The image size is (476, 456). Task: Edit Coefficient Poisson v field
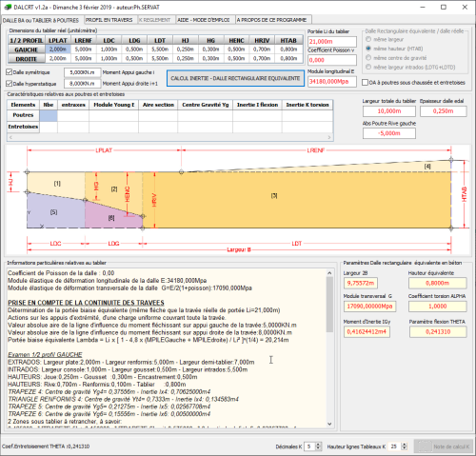[x=332, y=60]
